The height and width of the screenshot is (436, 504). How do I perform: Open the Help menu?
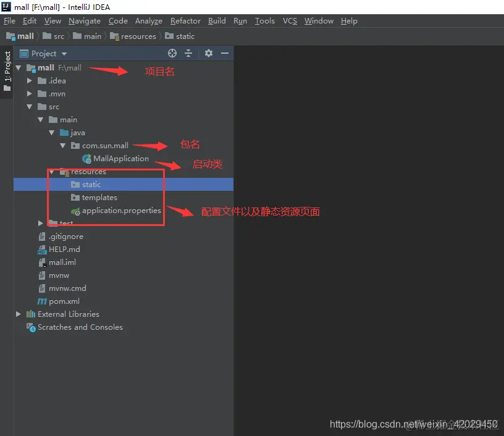[x=349, y=21]
